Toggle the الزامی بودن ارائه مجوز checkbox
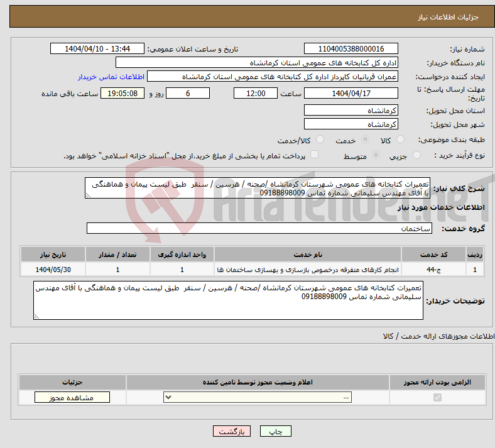The image size is (495, 448). point(437,397)
